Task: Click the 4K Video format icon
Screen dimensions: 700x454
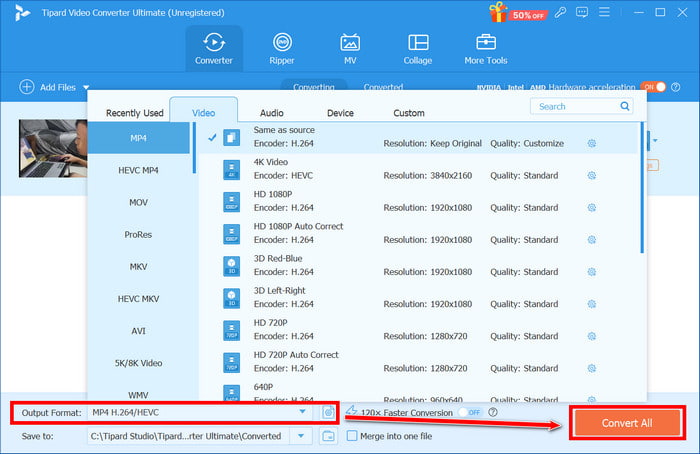Action: 231,170
